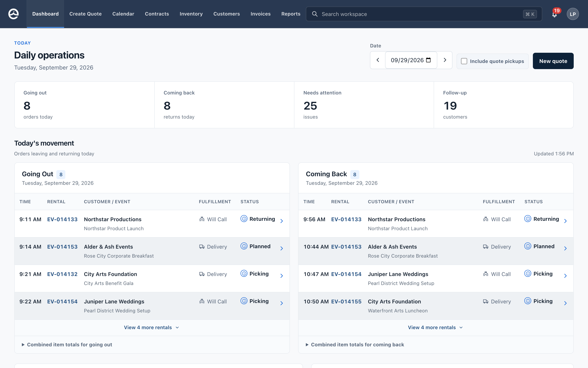This screenshot has height=368, width=588.
Task: Click the info icon beside Returning in Going Out
Action: [x=244, y=219]
